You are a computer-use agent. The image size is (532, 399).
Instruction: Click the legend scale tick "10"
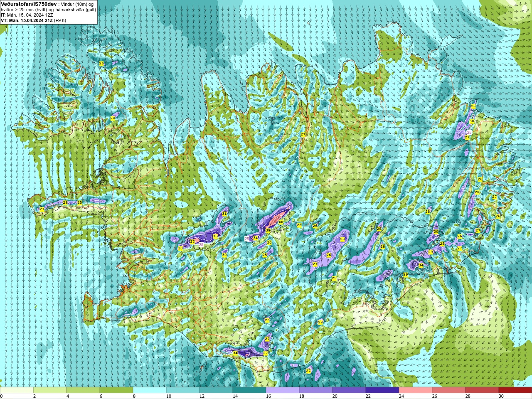point(169,396)
